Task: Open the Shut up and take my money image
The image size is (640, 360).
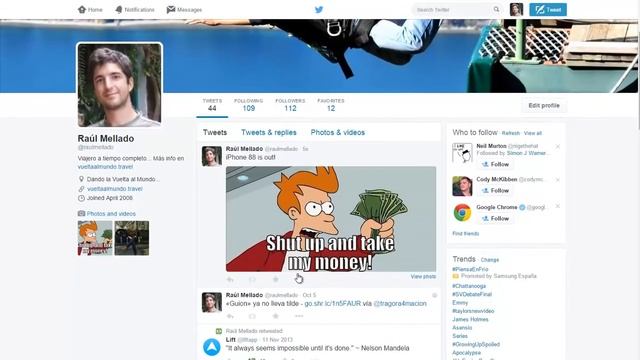Action: click(331, 219)
